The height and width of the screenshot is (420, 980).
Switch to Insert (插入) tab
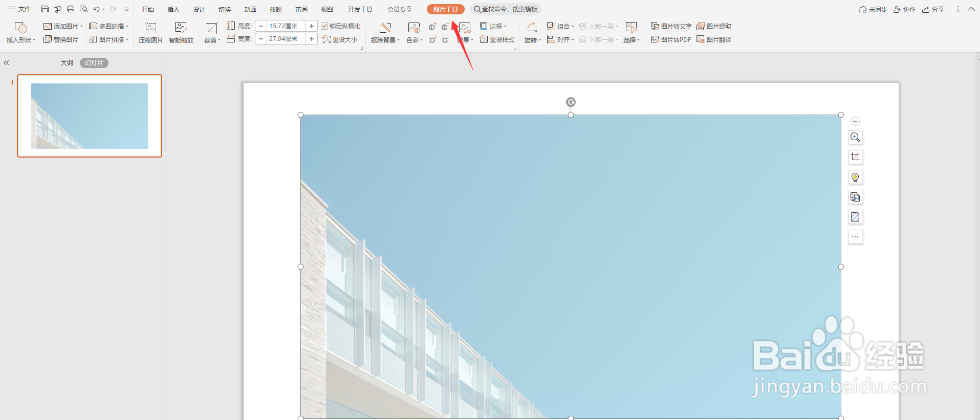pos(173,9)
